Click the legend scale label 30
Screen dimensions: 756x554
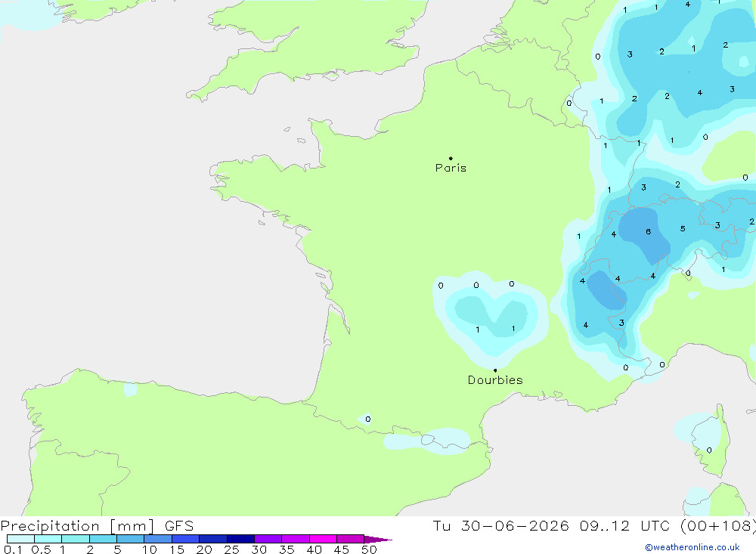coord(259,549)
